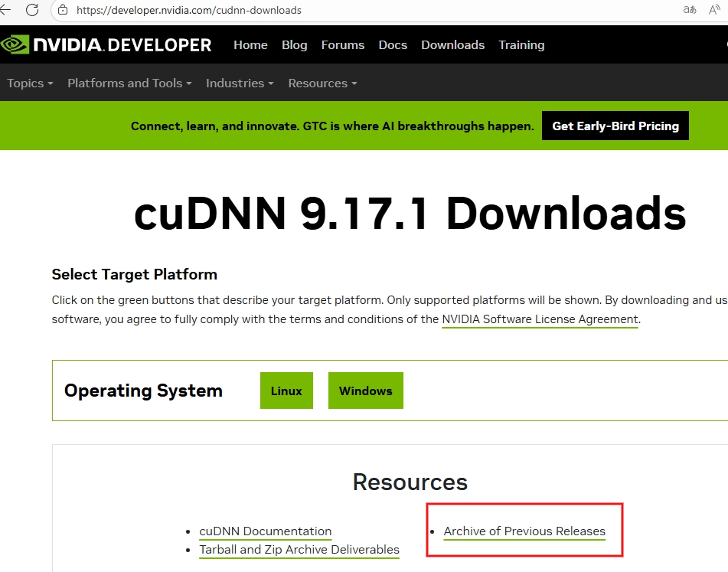The width and height of the screenshot is (728, 572).
Task: Click the site lock icon in address bar
Action: click(63, 10)
